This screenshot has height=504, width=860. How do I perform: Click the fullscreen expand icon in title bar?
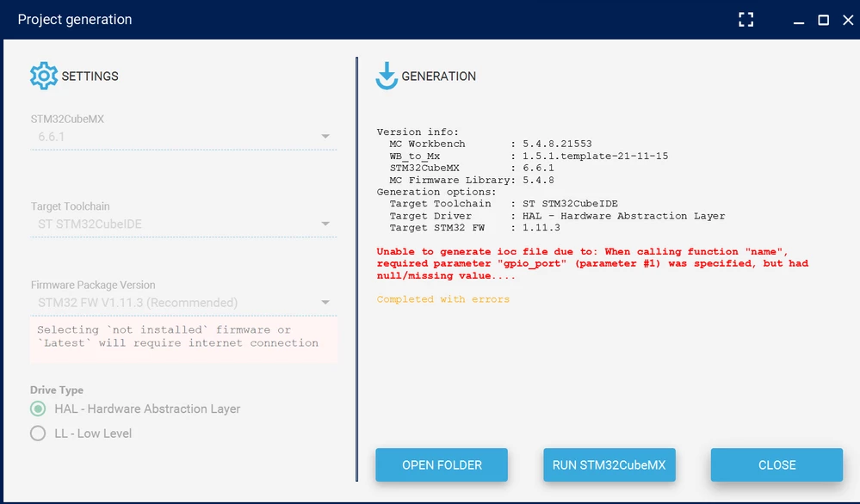click(746, 20)
